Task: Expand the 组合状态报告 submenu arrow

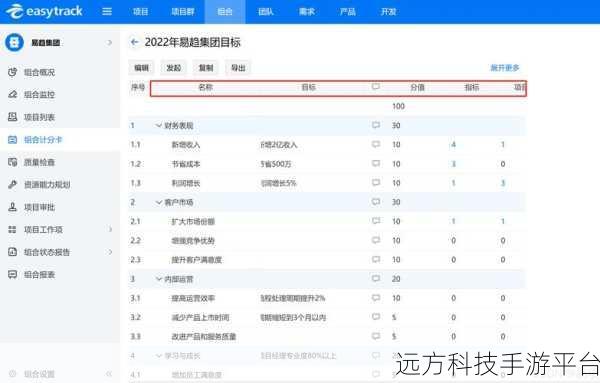Action: coord(110,252)
